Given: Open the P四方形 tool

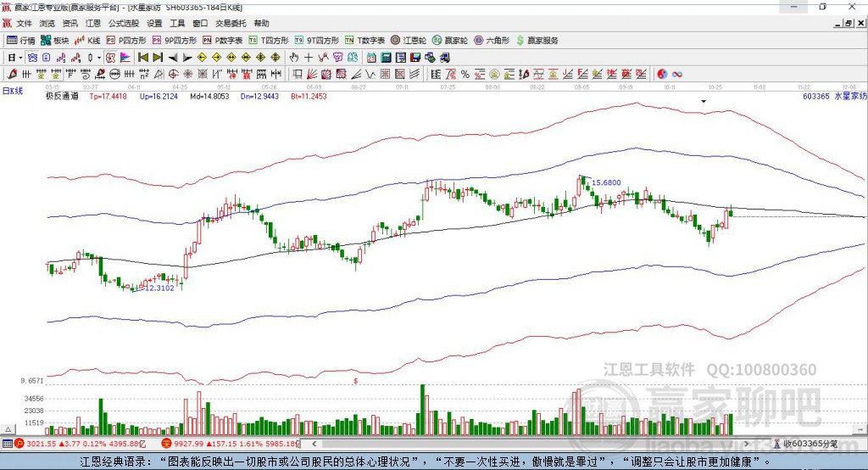Looking at the screenshot, I should tap(126, 41).
